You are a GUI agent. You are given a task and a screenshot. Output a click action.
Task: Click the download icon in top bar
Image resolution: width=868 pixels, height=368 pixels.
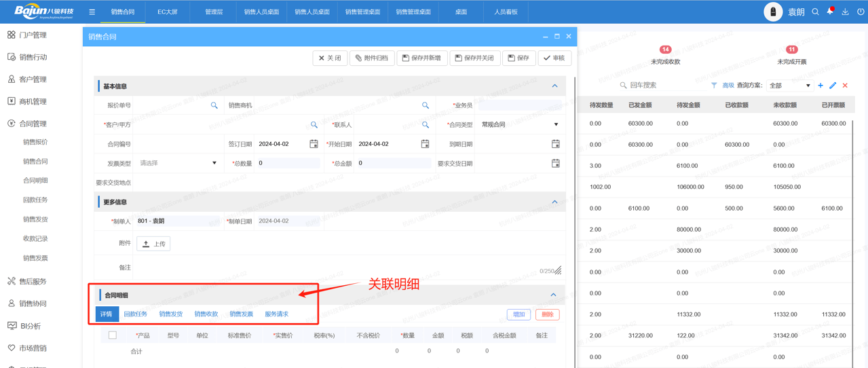845,12
